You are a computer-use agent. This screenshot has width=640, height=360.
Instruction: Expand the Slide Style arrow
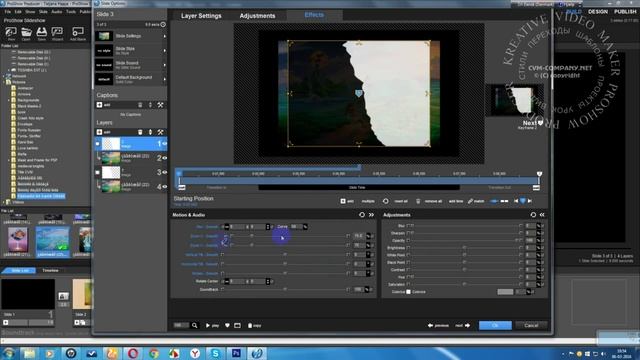point(165,51)
